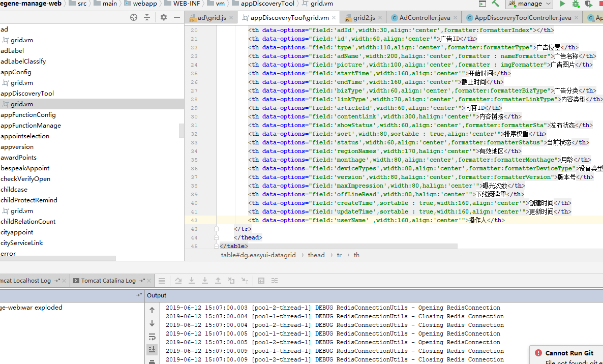Click the locate-target crosshair in project panel

click(x=134, y=17)
